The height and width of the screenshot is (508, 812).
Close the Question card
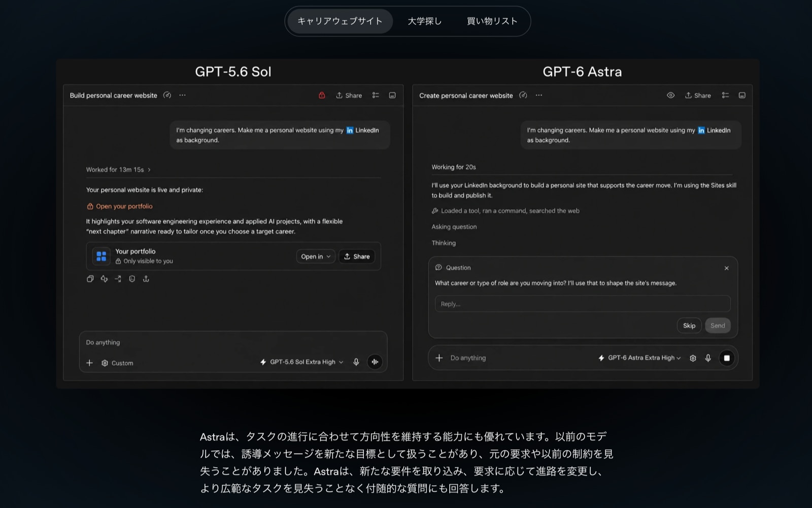[x=727, y=268]
